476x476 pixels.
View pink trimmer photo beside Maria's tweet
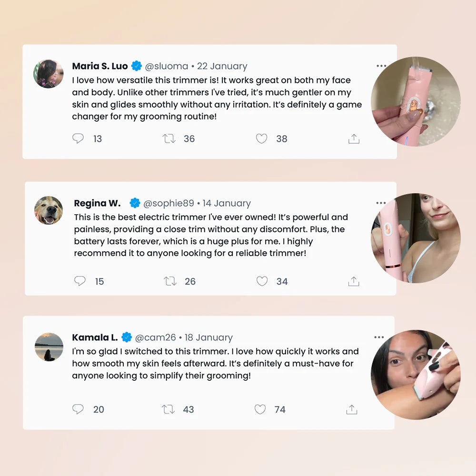click(416, 101)
